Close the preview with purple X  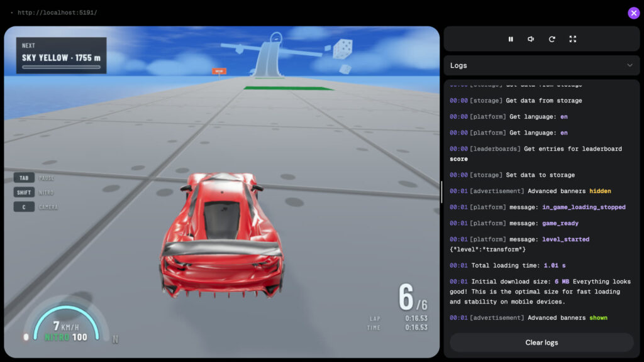(634, 13)
